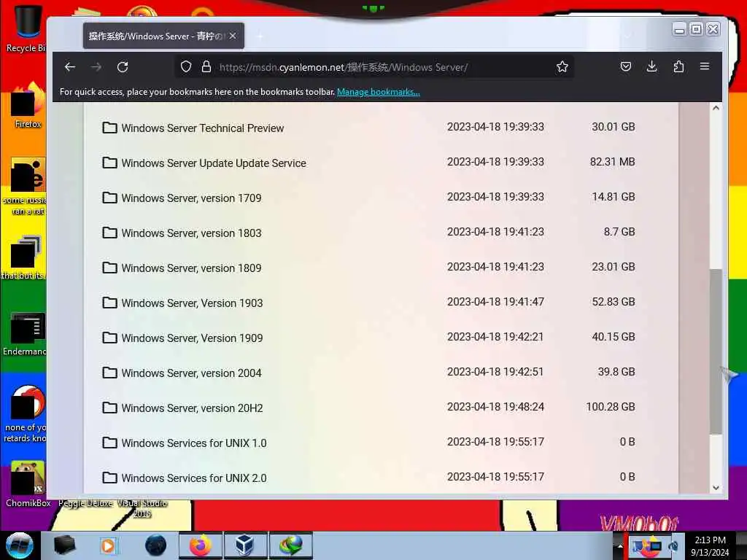Open Windows Server, Version 1909 folder
The height and width of the screenshot is (560, 747).
192,338
